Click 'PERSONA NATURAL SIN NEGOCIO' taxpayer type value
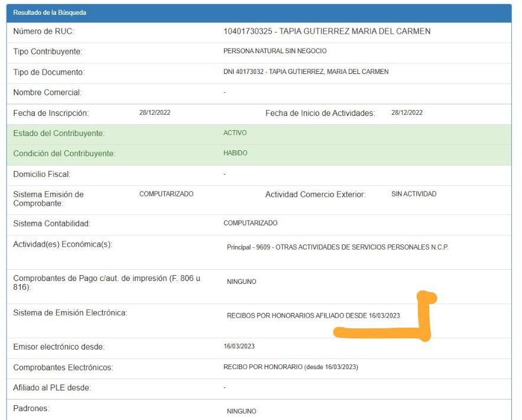Image resolution: width=522 pixels, height=420 pixels. tap(275, 51)
